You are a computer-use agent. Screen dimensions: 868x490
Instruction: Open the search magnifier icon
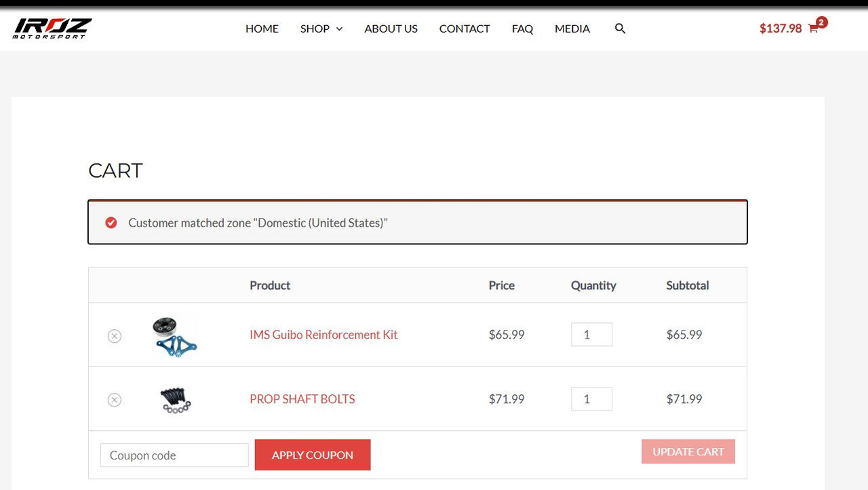(x=620, y=29)
